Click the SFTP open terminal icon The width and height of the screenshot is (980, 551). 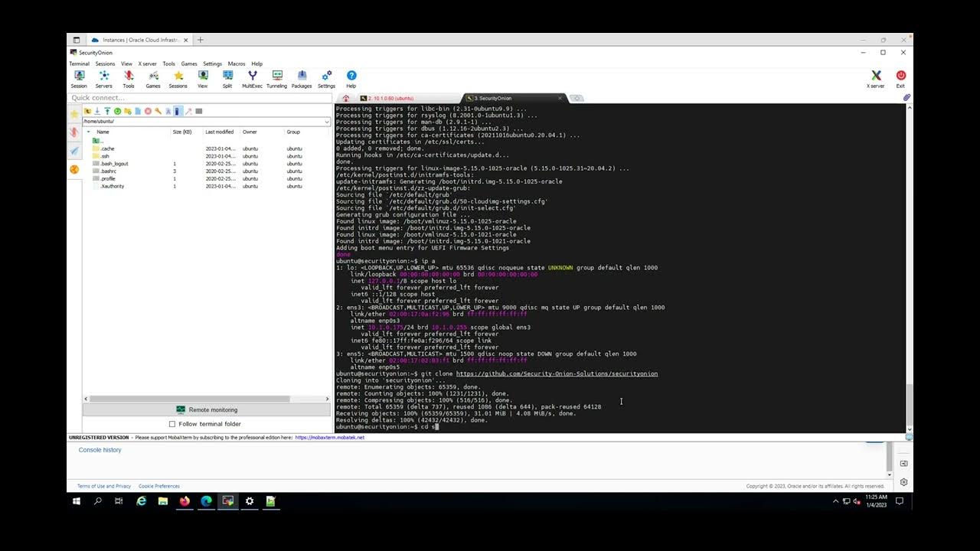(x=198, y=111)
